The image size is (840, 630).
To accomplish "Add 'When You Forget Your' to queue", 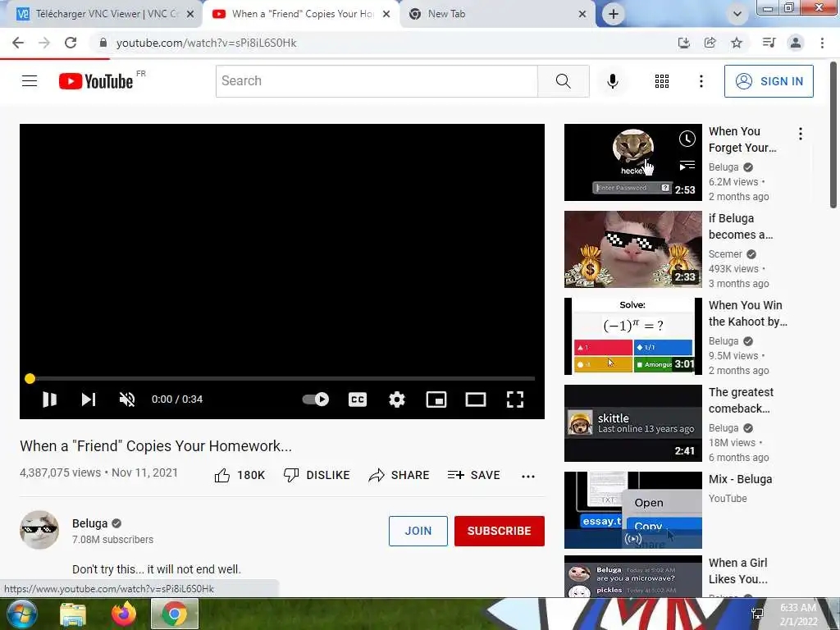I will coord(687,166).
